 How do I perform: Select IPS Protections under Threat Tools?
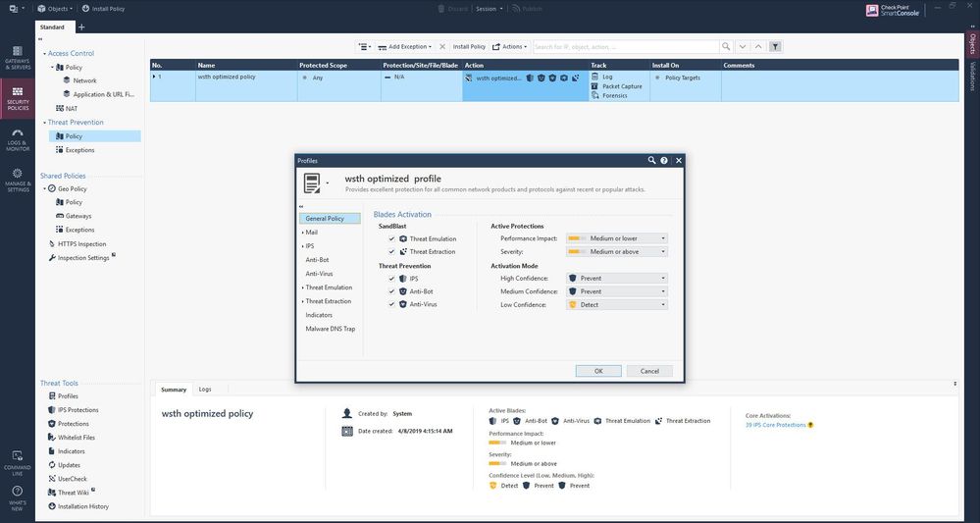[x=77, y=410]
